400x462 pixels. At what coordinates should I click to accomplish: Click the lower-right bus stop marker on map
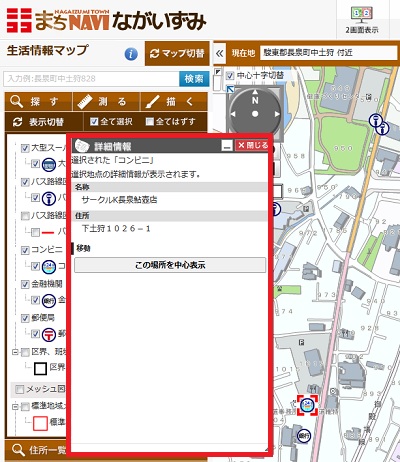(x=383, y=128)
